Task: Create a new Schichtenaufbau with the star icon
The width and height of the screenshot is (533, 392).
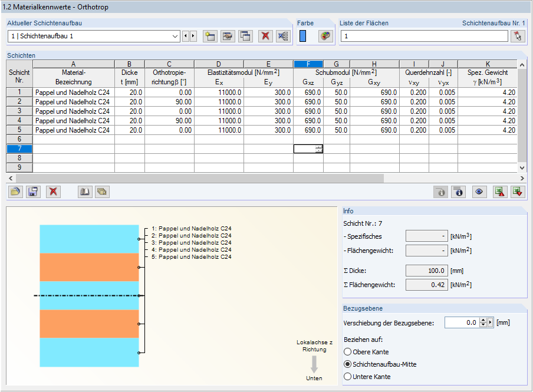Action: pos(210,36)
